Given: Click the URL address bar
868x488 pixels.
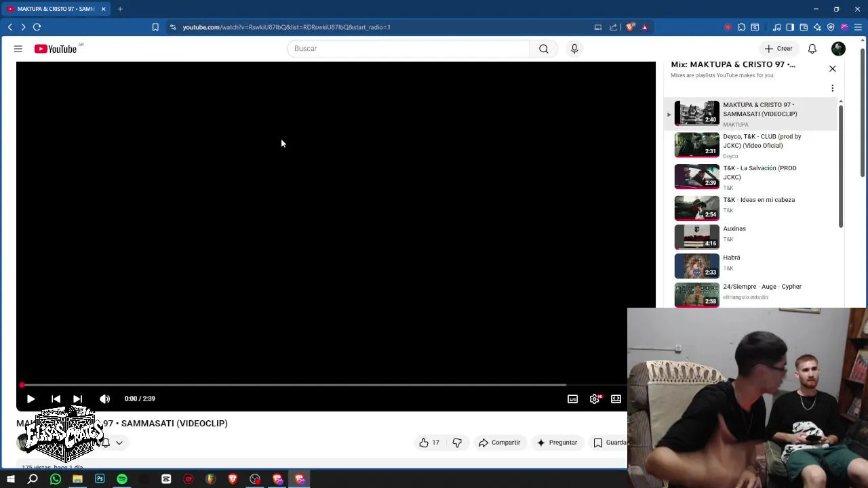Looking at the screenshot, I should coord(380,27).
